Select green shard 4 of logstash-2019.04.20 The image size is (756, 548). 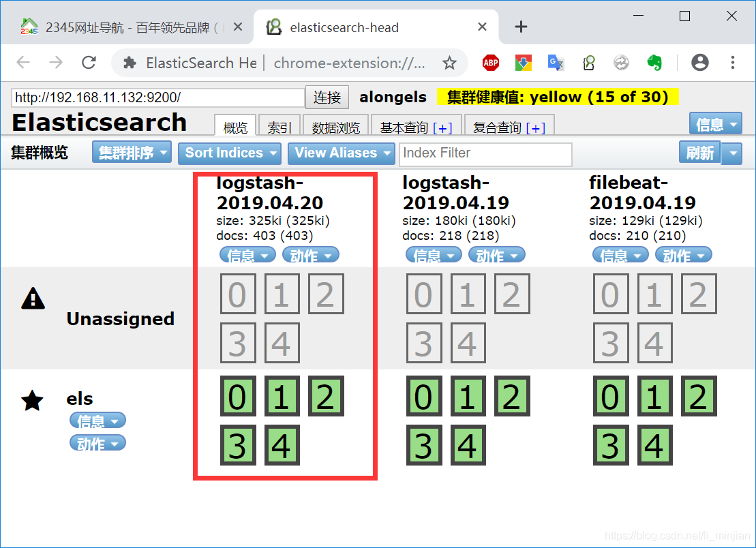[282, 445]
